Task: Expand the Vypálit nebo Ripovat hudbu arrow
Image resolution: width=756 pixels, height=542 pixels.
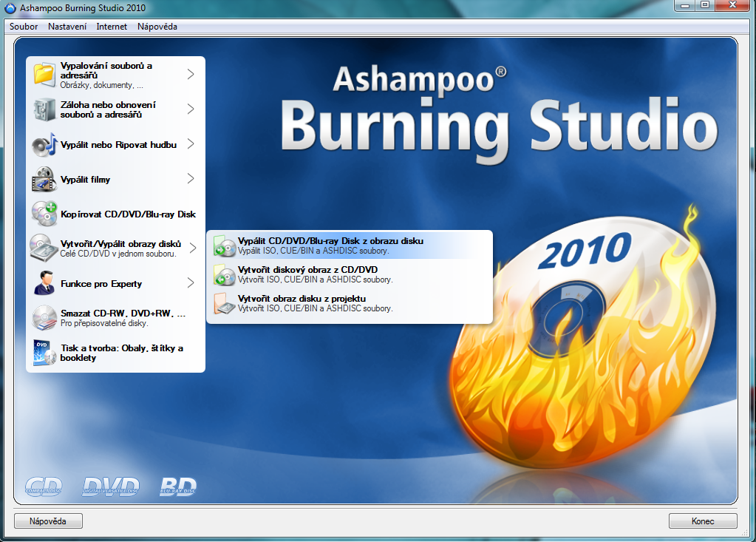Action: (191, 143)
